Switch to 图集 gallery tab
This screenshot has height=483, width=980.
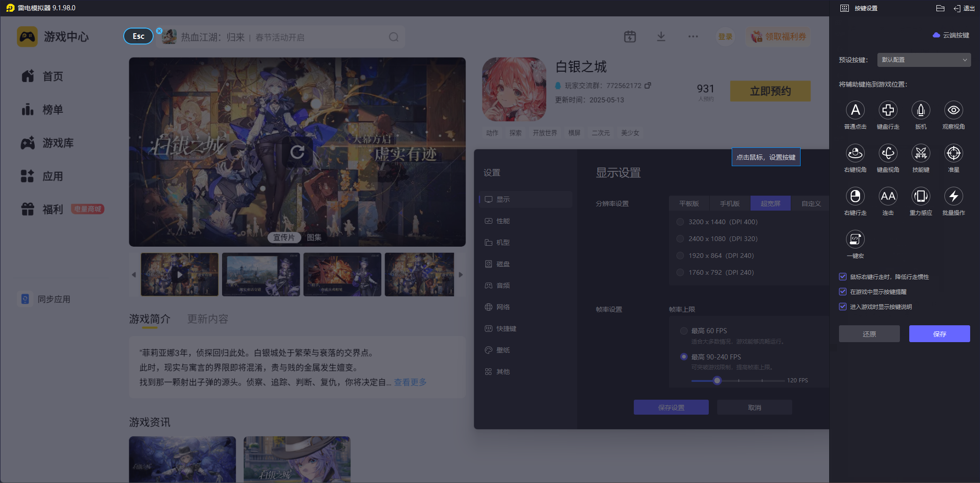(x=314, y=238)
